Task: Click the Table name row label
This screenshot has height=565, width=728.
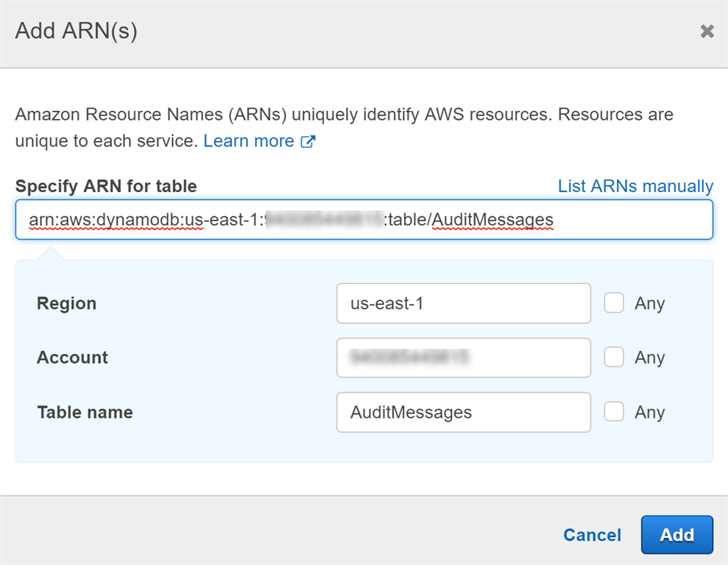Action: coord(85,412)
